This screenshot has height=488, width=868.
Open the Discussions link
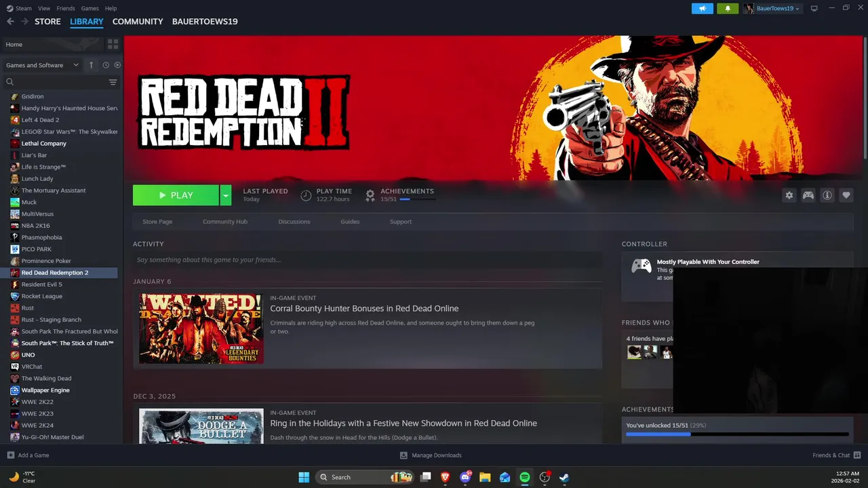(x=294, y=222)
